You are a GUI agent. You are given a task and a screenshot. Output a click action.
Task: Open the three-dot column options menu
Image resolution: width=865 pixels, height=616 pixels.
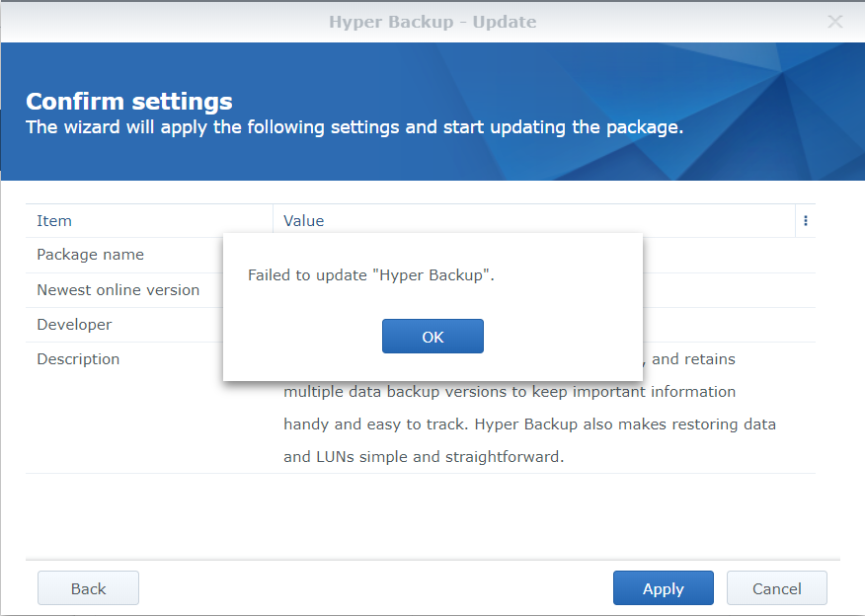pos(806,221)
